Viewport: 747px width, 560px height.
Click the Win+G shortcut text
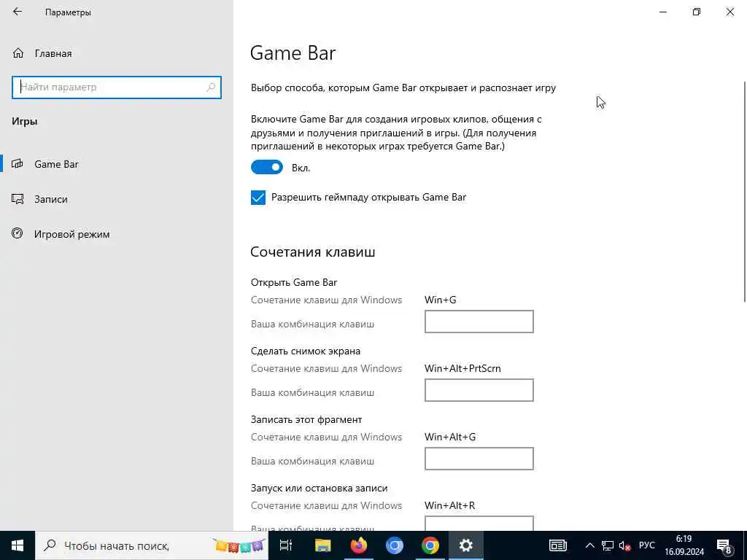tap(440, 300)
